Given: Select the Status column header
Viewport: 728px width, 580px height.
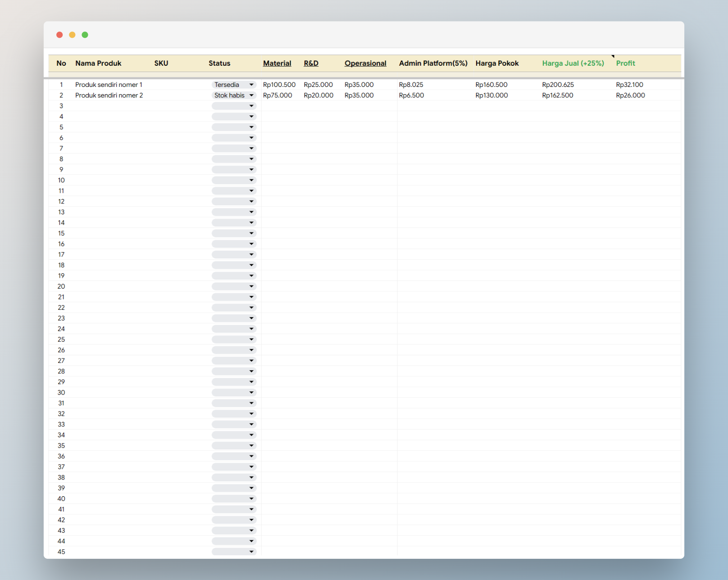Looking at the screenshot, I should (x=219, y=63).
